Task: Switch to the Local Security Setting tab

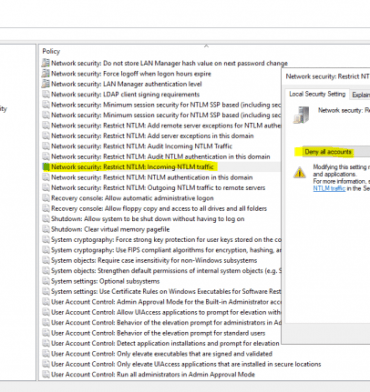Action: tap(317, 94)
